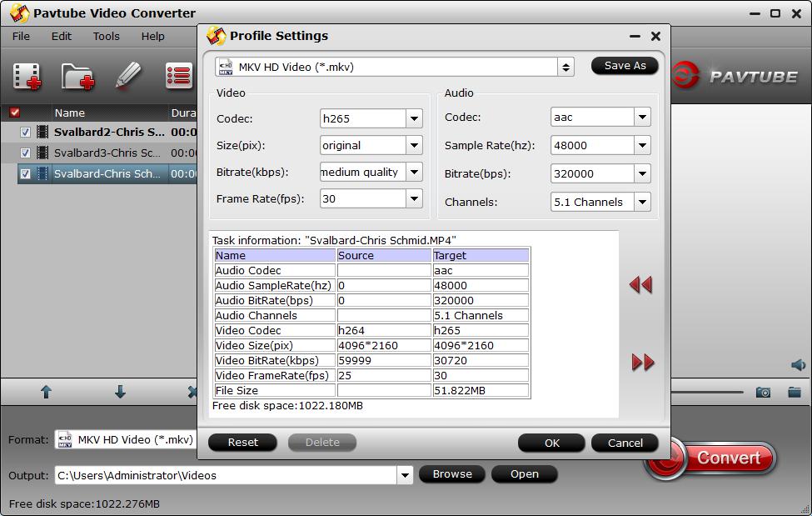Viewport: 812px width, 516px height.
Task: Click the film icon beside Svalbard3 file
Action: (x=42, y=153)
